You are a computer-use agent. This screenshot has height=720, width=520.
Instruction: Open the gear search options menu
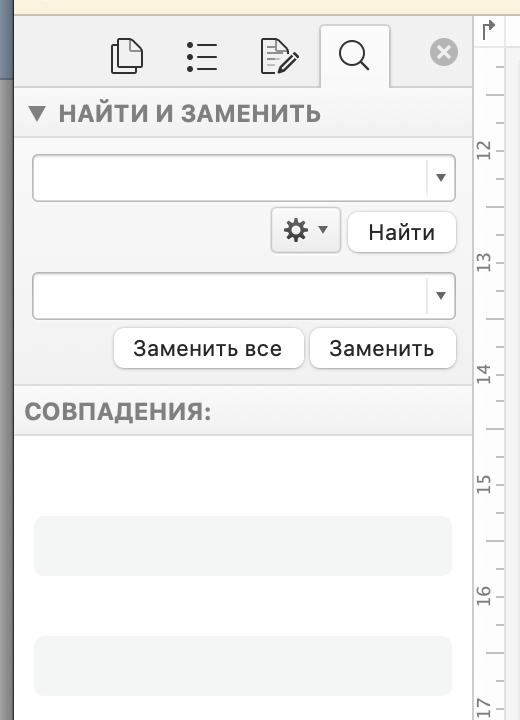click(305, 230)
